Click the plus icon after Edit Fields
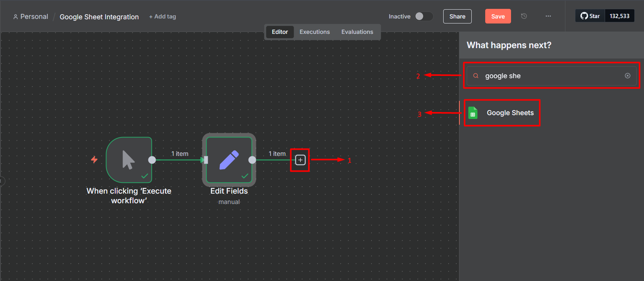This screenshot has height=281, width=644. 300,160
